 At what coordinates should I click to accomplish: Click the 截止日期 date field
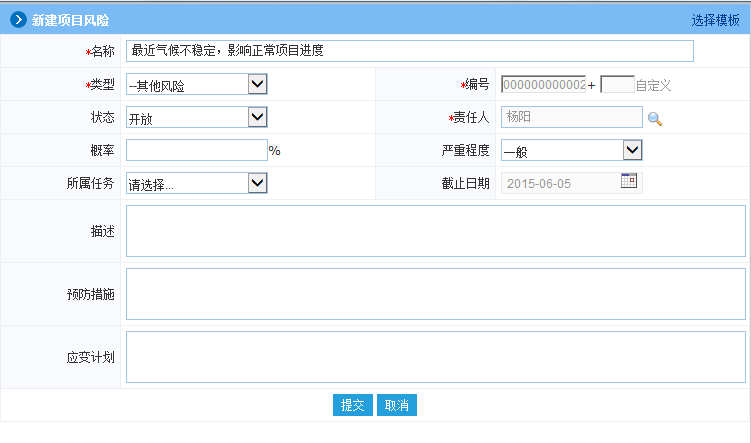click(560, 183)
